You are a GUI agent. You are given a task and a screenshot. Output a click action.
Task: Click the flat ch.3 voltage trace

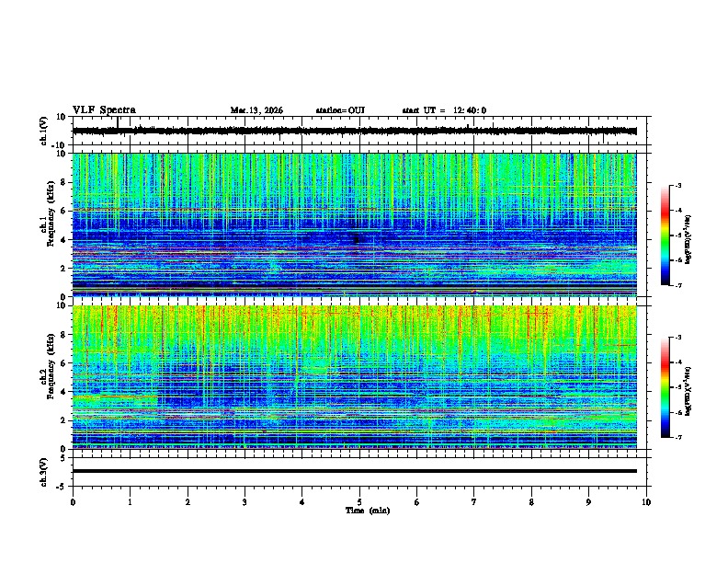[x=355, y=471]
